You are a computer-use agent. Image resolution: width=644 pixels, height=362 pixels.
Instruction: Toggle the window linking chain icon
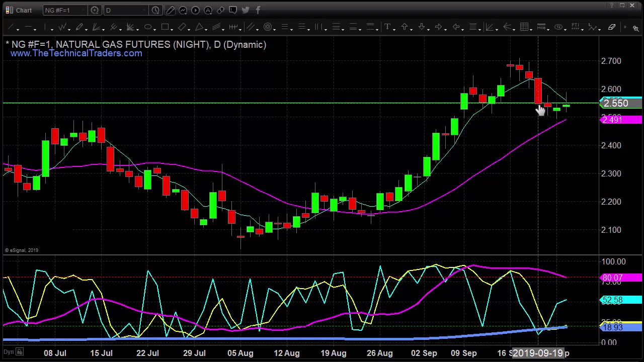[x=220, y=10]
